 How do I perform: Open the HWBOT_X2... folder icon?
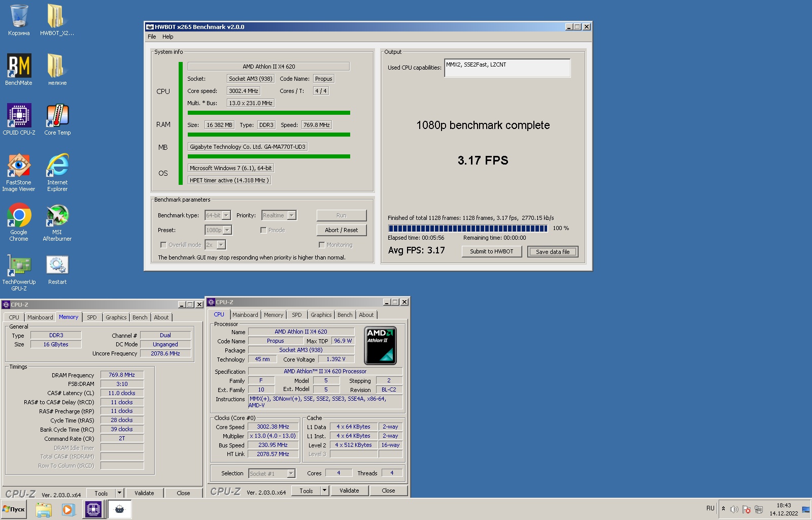(x=57, y=20)
